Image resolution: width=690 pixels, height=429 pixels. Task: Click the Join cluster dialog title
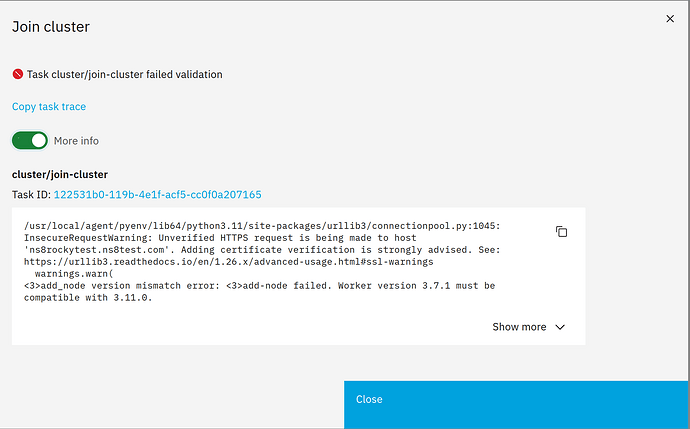pyautogui.click(x=50, y=27)
